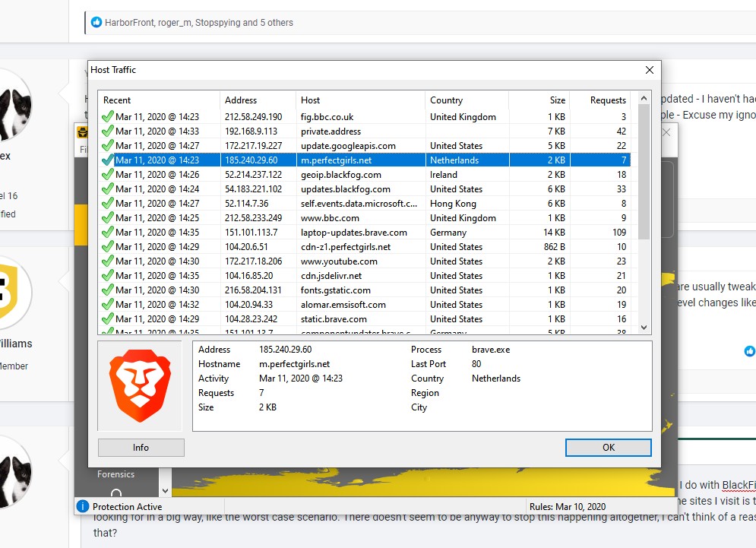Click IP address 212.58.249.190
The width and height of the screenshot is (756, 548).
tap(253, 117)
